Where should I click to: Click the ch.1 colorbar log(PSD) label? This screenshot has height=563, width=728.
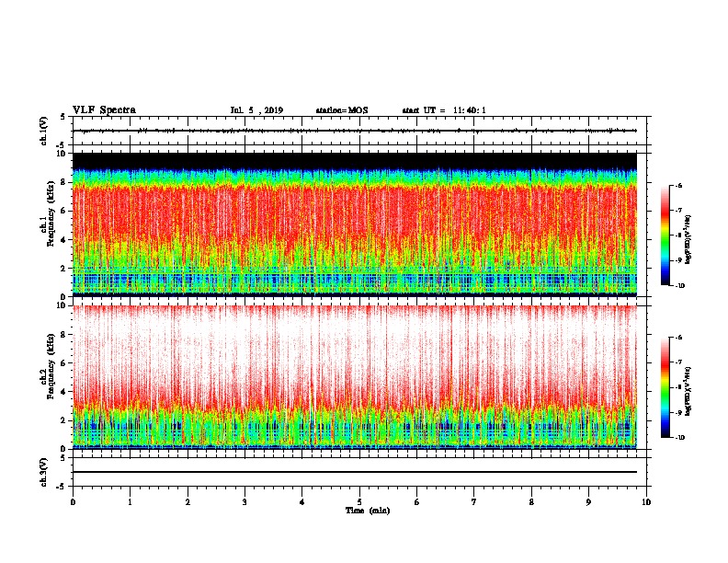point(688,239)
